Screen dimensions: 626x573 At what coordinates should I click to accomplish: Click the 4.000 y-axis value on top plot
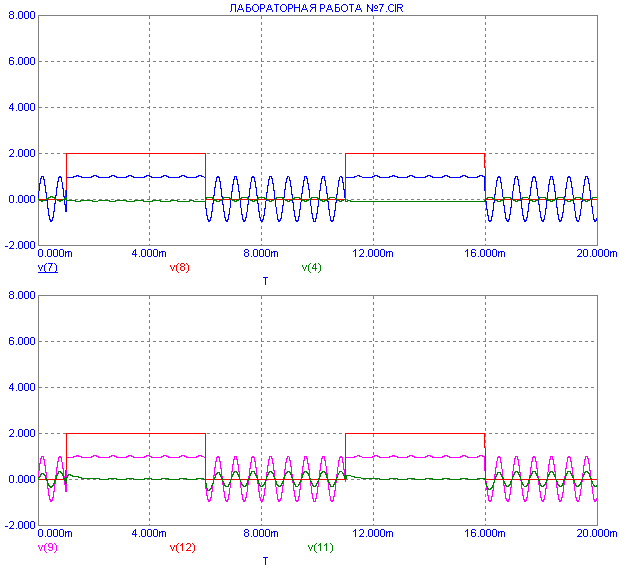[x=22, y=107]
